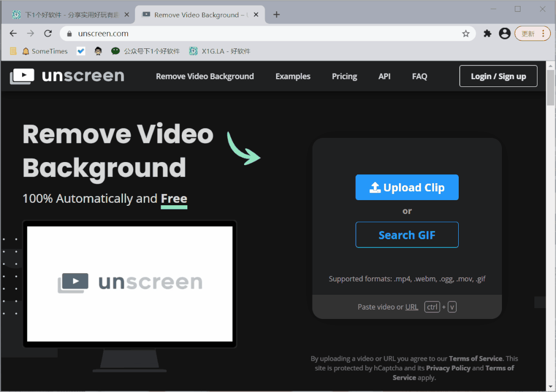Open the X1G.LA - 好软件 bookmark

[x=219, y=51]
